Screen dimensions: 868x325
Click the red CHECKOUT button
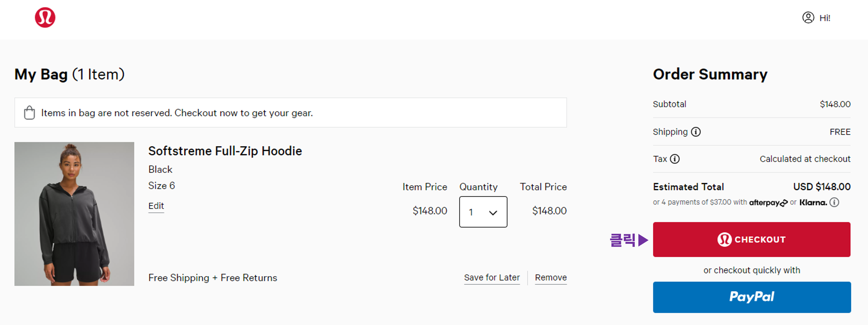tap(751, 239)
